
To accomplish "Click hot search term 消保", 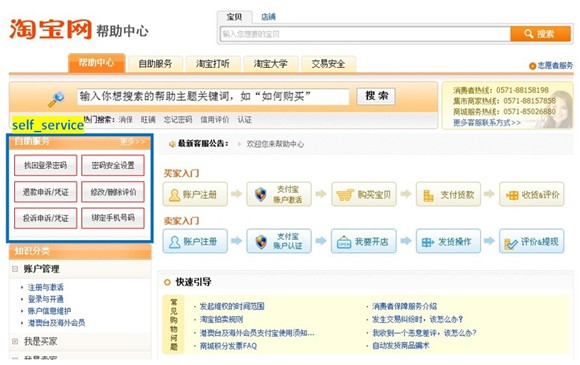I will click(x=126, y=119).
